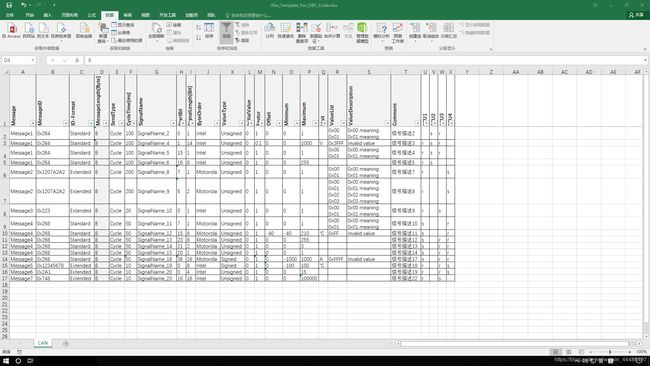The image size is (650, 366).
Task: Click From Table (从表格) in the query group
Action: tap(121, 32)
